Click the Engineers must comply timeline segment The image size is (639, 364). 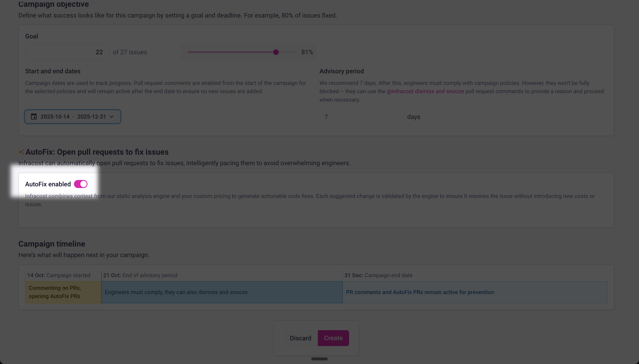point(221,292)
